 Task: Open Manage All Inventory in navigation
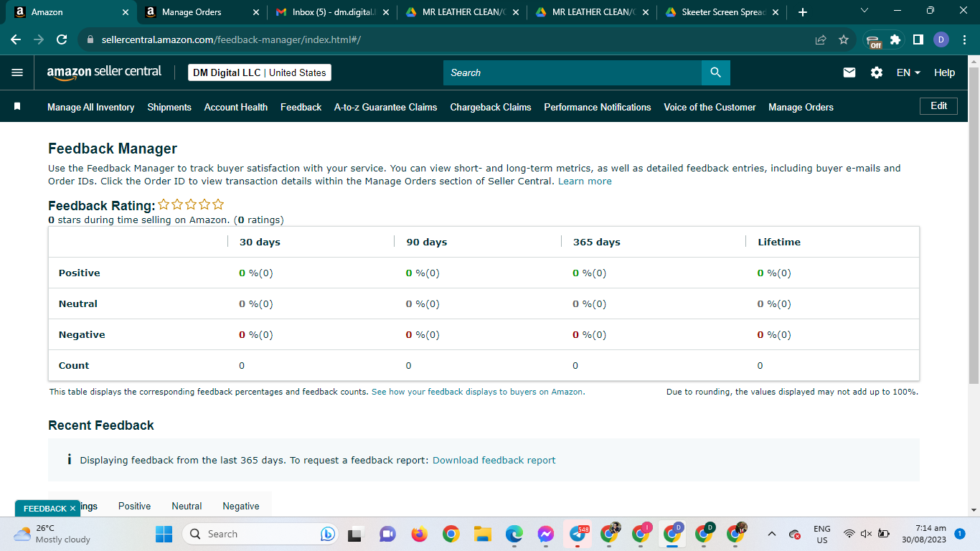pyautogui.click(x=90, y=107)
